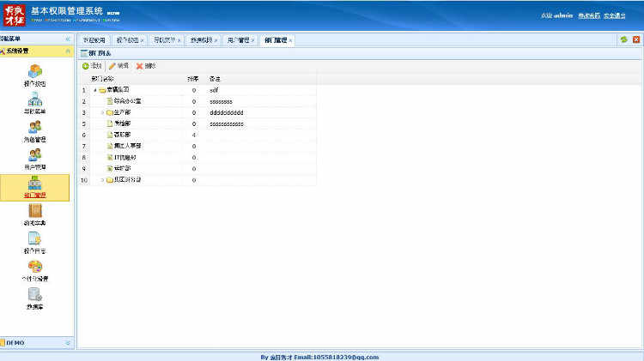Click the red logo in the header
644x361 pixels.
15,15
